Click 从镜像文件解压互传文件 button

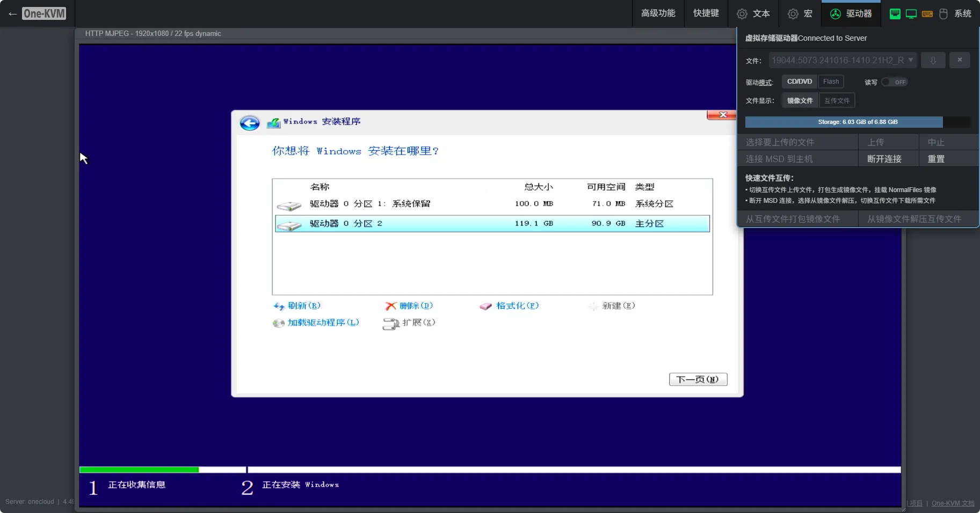tap(918, 219)
